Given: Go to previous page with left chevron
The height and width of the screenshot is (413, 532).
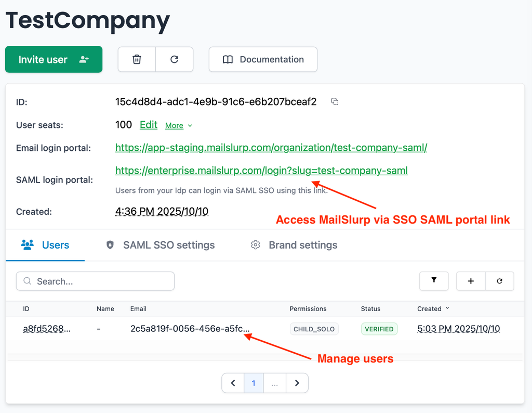Looking at the screenshot, I should 233,383.
